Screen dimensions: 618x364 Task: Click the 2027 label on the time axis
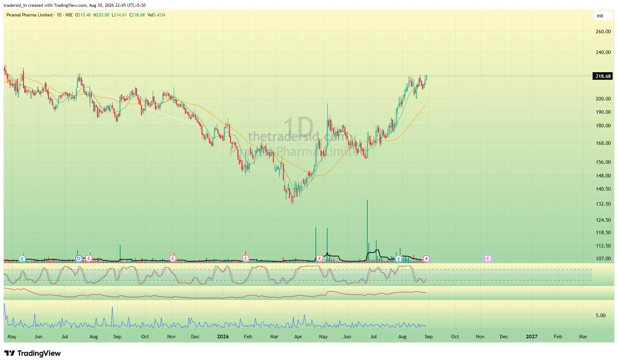(531, 336)
